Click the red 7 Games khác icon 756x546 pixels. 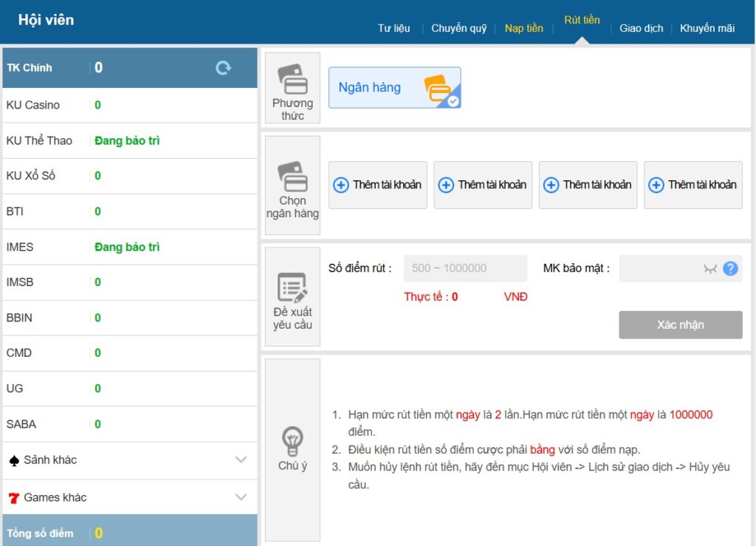click(13, 498)
